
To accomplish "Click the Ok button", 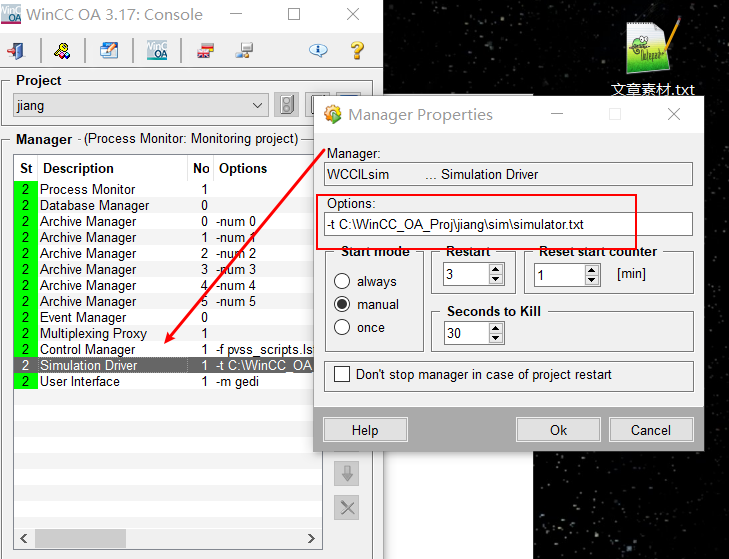I will tap(558, 430).
